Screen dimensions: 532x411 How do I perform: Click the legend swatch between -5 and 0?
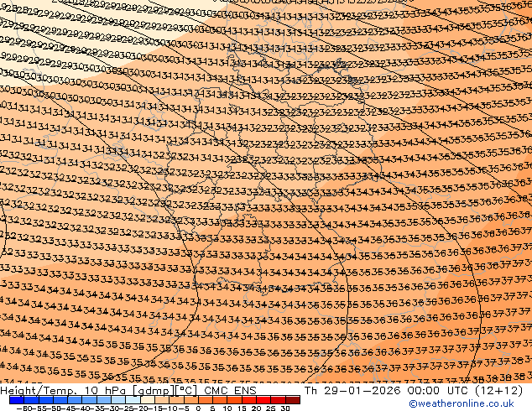[x=191, y=400]
